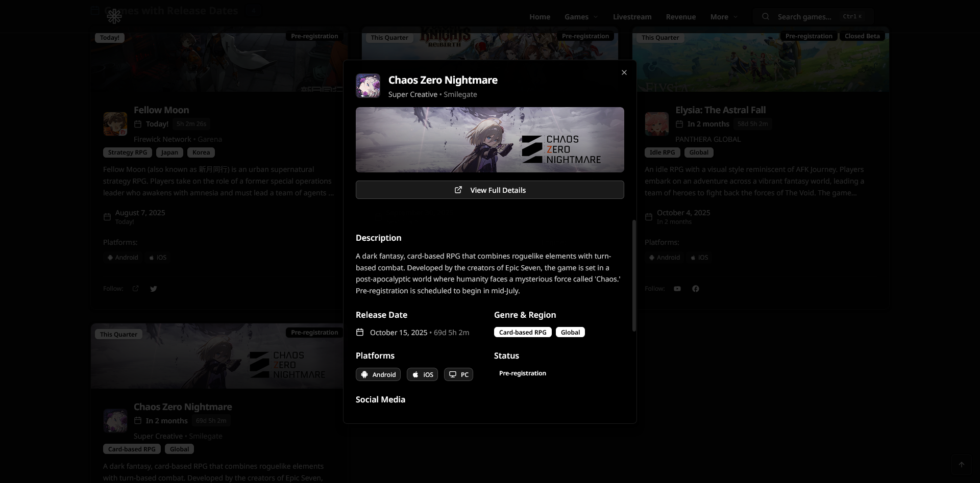Click Closed Beta badge on Elysia card
980x483 pixels.
[862, 36]
